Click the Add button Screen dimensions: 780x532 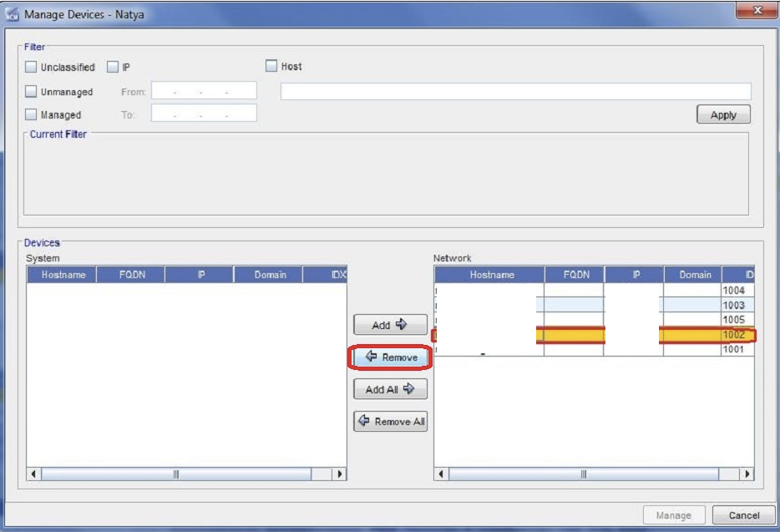pos(391,325)
